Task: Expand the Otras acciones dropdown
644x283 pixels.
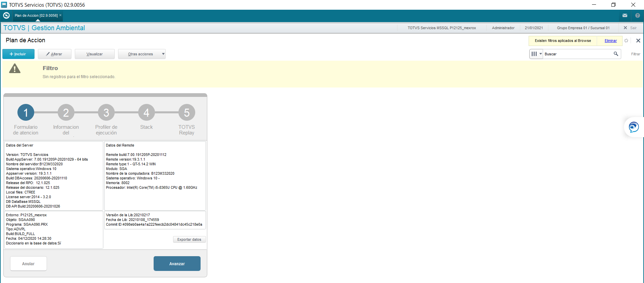Action: coord(142,54)
